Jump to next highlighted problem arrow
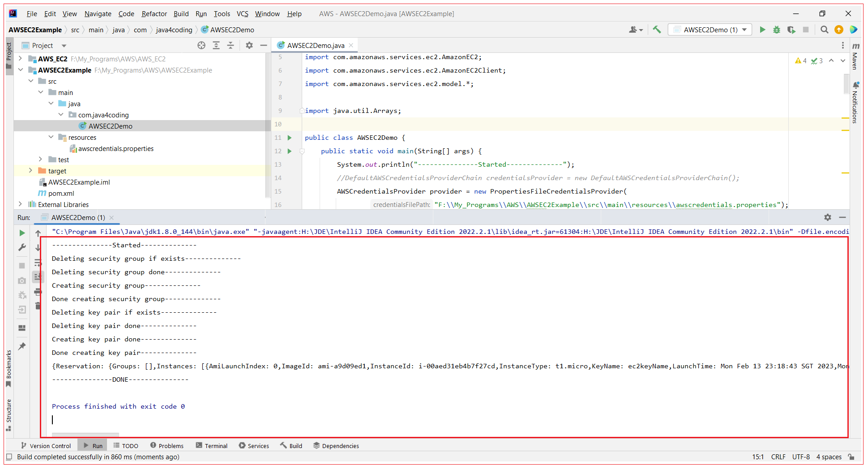Viewport: 868px width, 470px height. (x=843, y=60)
